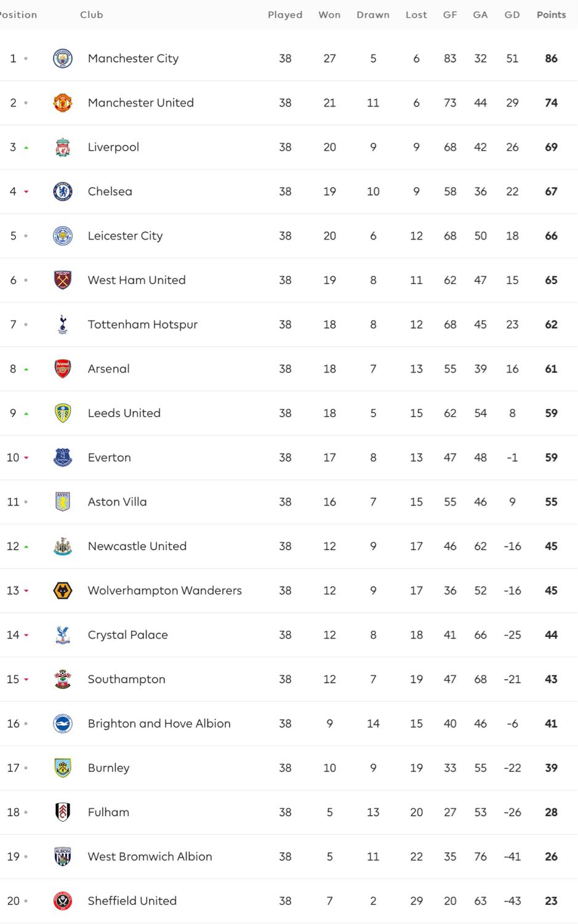
Task: Open the Leicester City club link
Action: 126,236
